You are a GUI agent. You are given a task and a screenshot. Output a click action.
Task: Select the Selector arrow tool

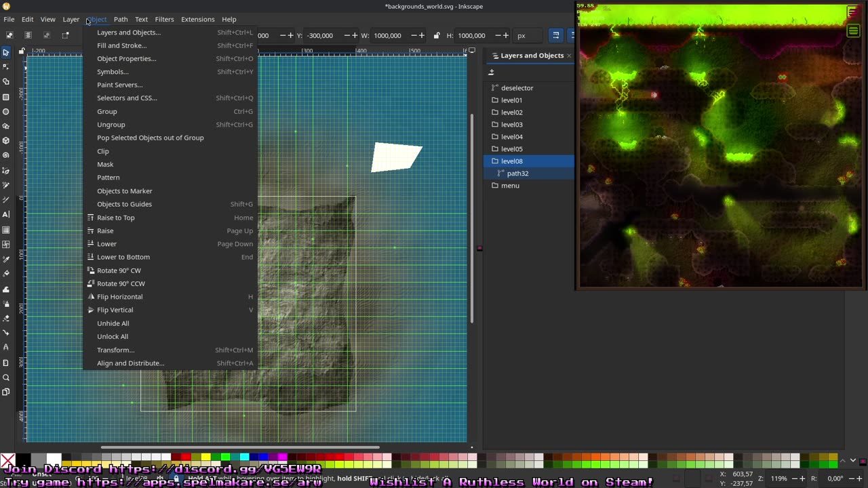(x=6, y=52)
